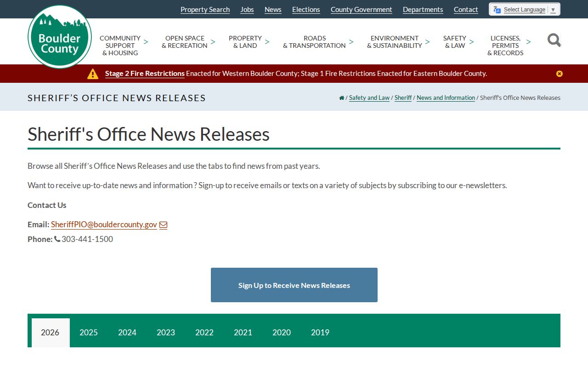Click the phone handset icon
588x368 pixels.
click(x=57, y=239)
